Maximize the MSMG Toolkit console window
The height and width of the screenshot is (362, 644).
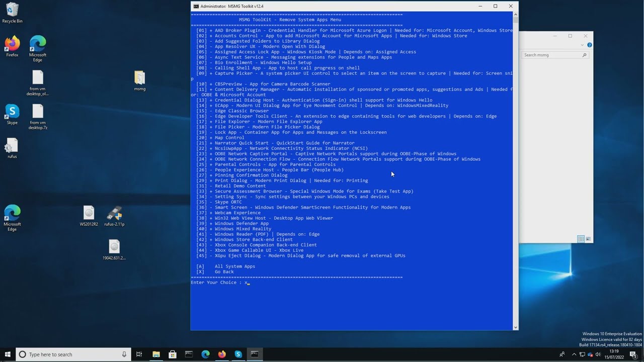(x=496, y=6)
